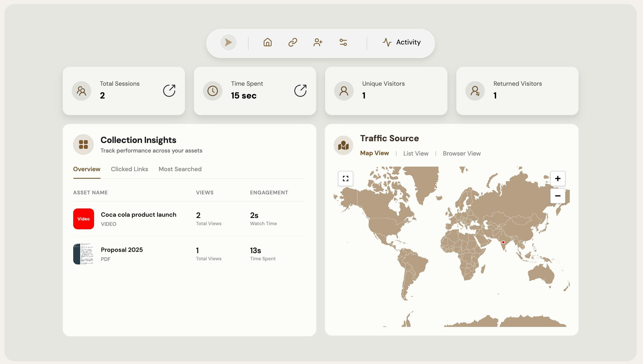The height and width of the screenshot is (364, 643).
Task: Enable fullscreen mode on the world map
Action: [345, 179]
